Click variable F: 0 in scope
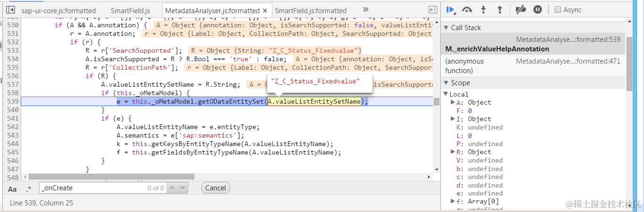 (x=464, y=111)
